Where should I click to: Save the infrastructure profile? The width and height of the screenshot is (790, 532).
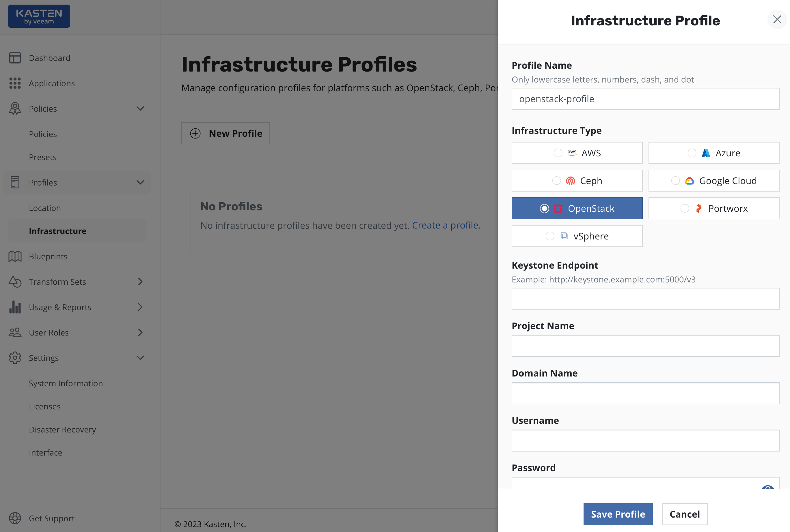tap(618, 514)
